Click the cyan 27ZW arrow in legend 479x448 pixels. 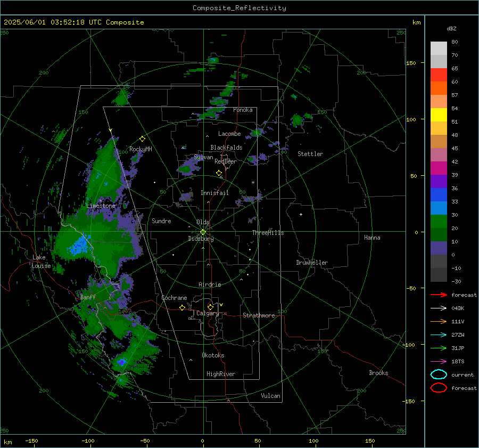pos(439,335)
